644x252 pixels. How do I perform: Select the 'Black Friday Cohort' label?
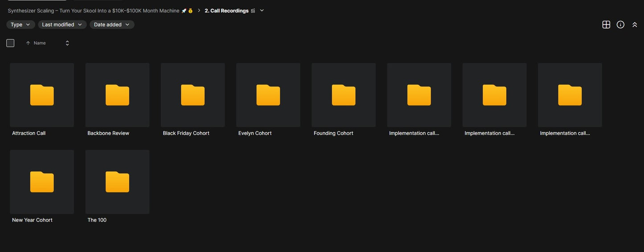tap(186, 133)
